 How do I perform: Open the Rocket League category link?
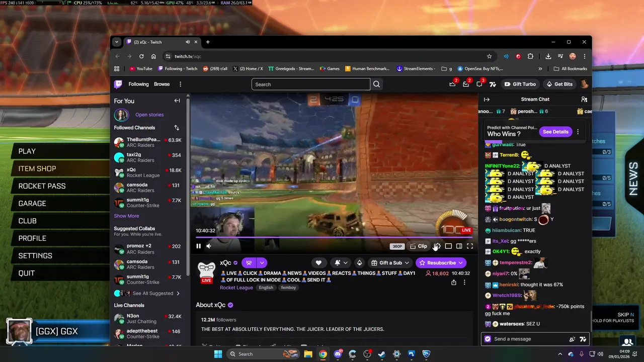click(236, 288)
